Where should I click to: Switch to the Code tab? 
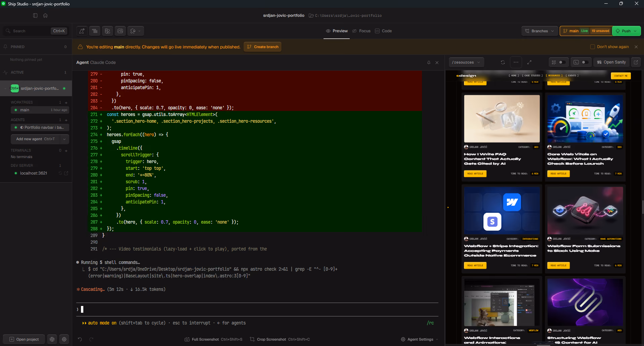click(383, 31)
